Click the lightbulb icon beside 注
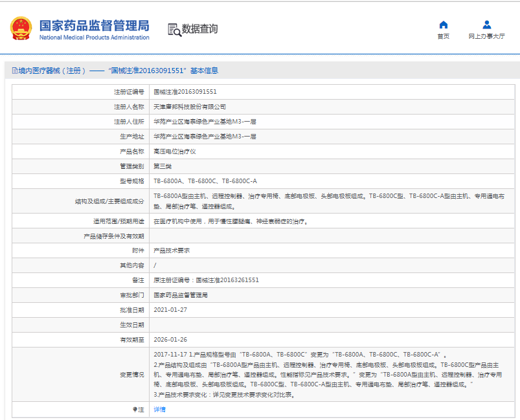520x420 pixels. click(x=135, y=409)
